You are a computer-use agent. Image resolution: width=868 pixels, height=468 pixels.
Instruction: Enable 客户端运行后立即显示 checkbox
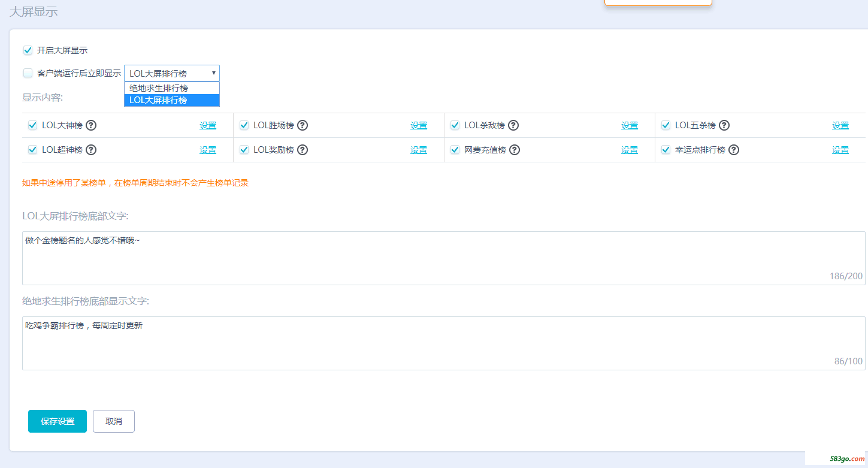click(x=28, y=73)
